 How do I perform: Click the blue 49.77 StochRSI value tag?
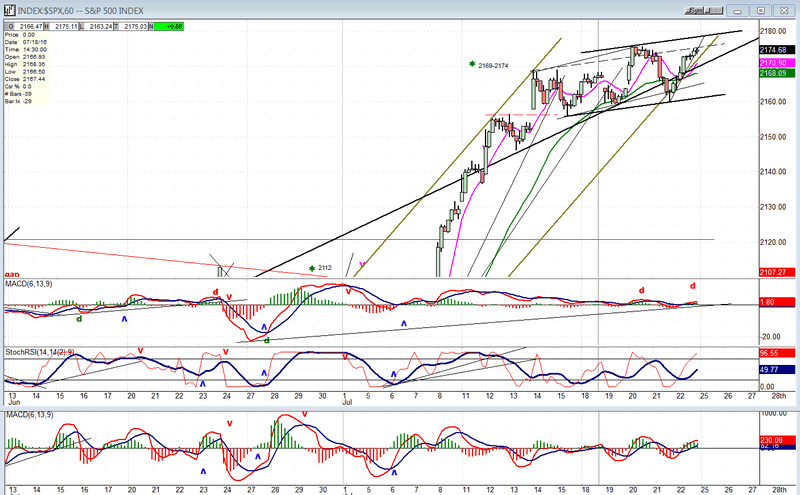click(x=775, y=370)
